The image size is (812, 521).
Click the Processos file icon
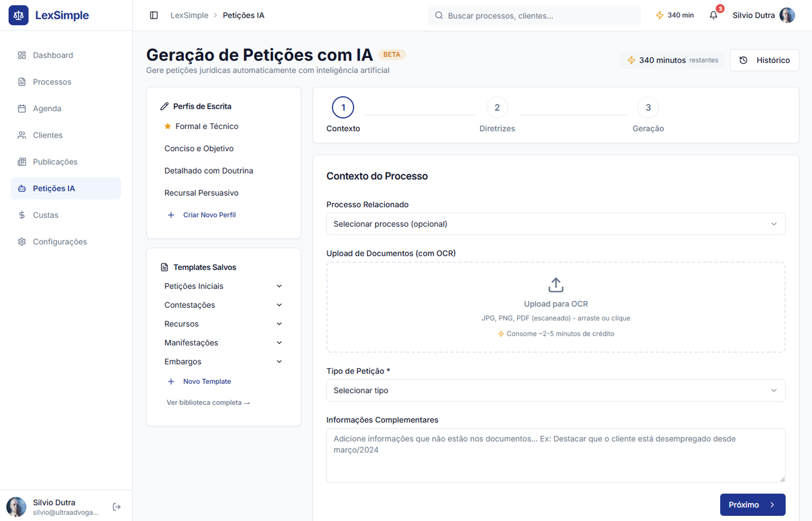click(22, 82)
